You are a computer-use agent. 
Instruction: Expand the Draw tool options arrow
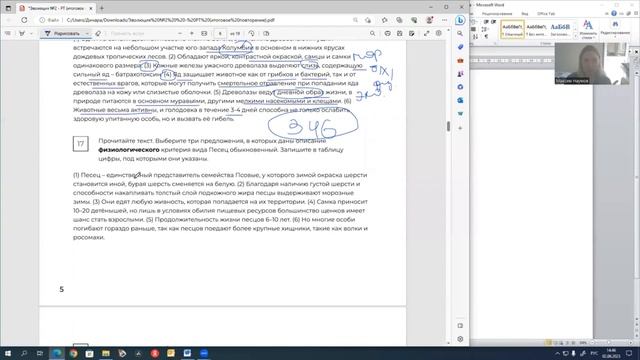point(87,33)
